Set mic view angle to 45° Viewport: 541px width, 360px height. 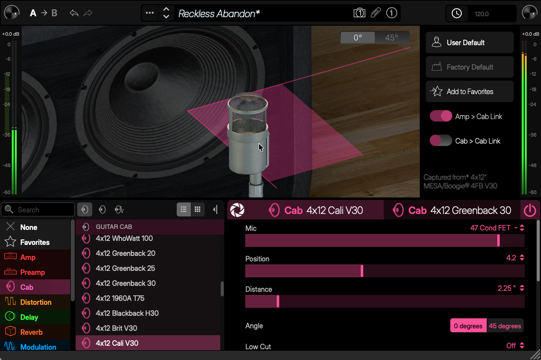click(x=392, y=37)
